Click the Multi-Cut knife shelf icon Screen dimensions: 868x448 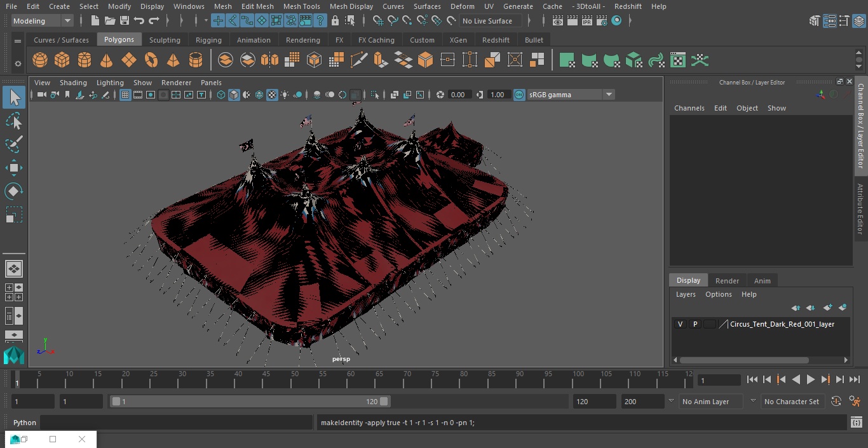pyautogui.click(x=359, y=60)
